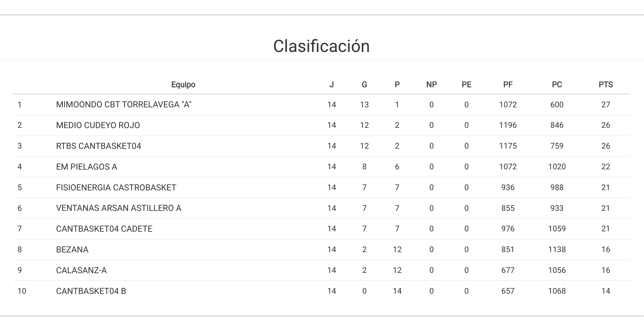Viewport: 644px width, 333px height.
Task: Open MEDIO CUDEYO ROJO team row
Action: (x=98, y=125)
